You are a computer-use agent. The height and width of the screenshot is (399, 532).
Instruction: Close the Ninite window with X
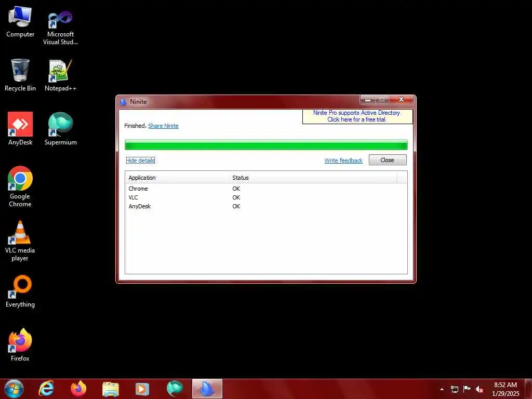[401, 99]
